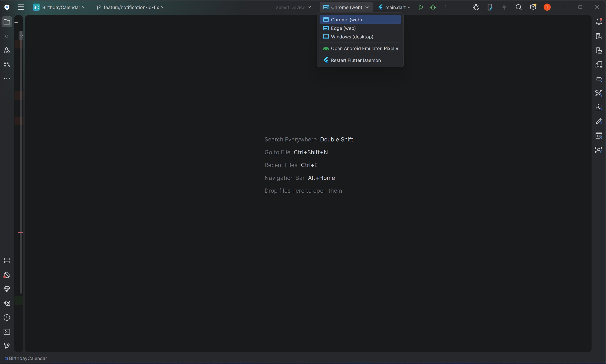Open the Flutter Inspector magnifier icon
Image resolution: width=606 pixels, height=364 pixels.
(x=599, y=150)
